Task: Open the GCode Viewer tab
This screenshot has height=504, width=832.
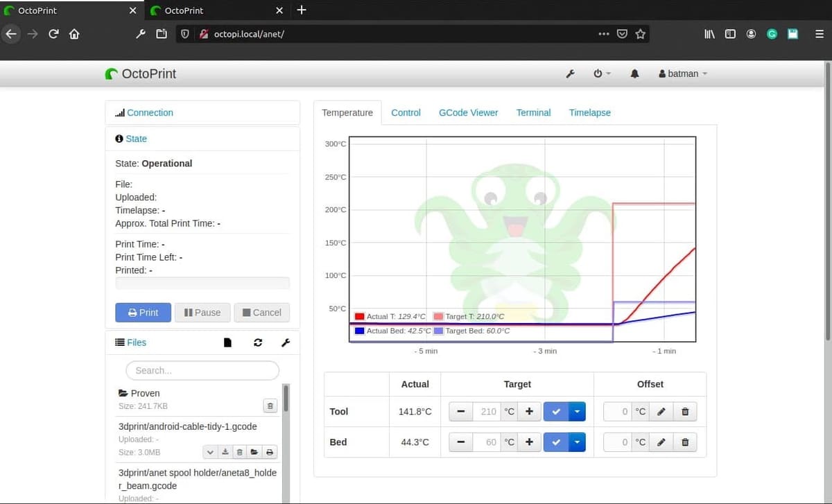Action: tap(469, 112)
